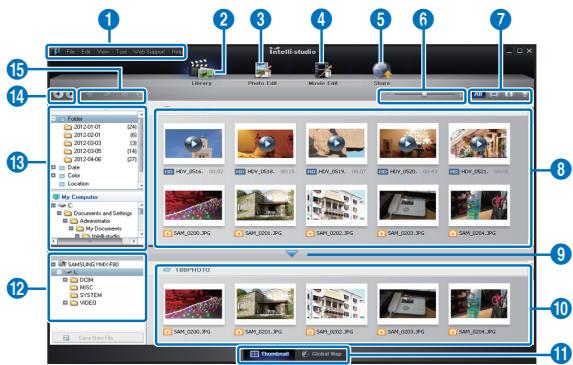Click file name SAM_0202.JPG in 100PHOTO panel
Viewport: 573px width, 365px height.
[x=335, y=332]
